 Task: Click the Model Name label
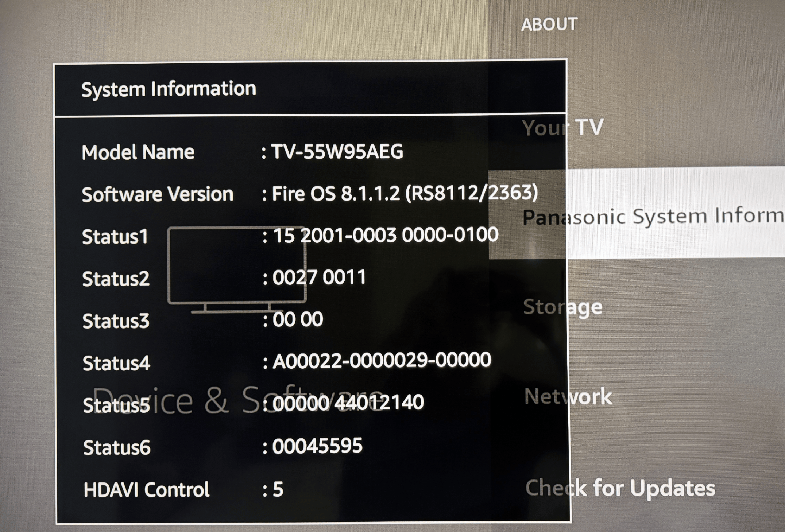[138, 152]
